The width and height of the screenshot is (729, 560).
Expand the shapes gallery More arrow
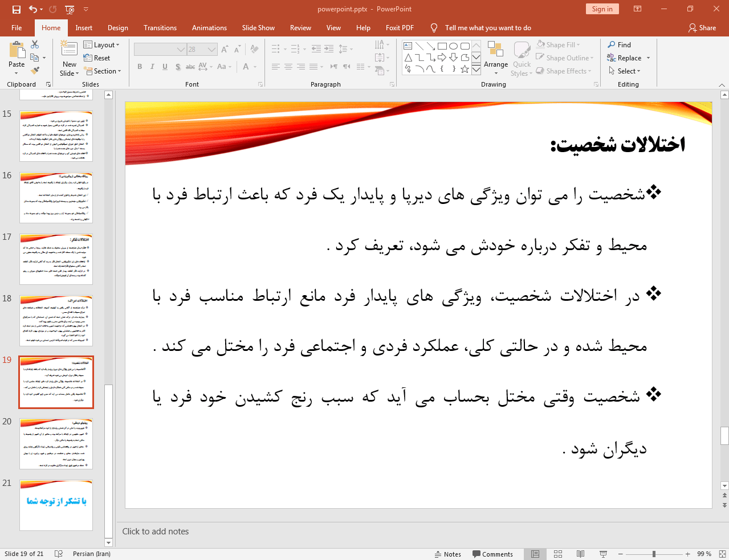(x=476, y=69)
